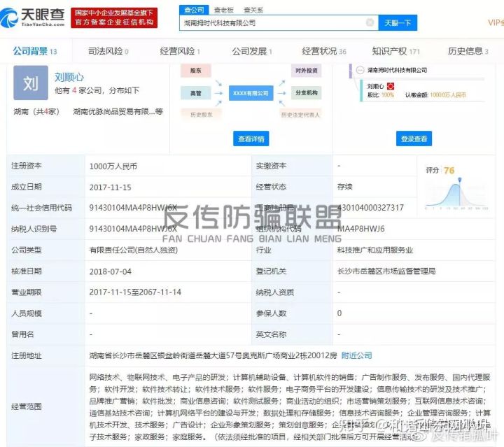Open the 经营状况 section tab
Viewport: 504px width, 447px height.
pyautogui.click(x=324, y=51)
